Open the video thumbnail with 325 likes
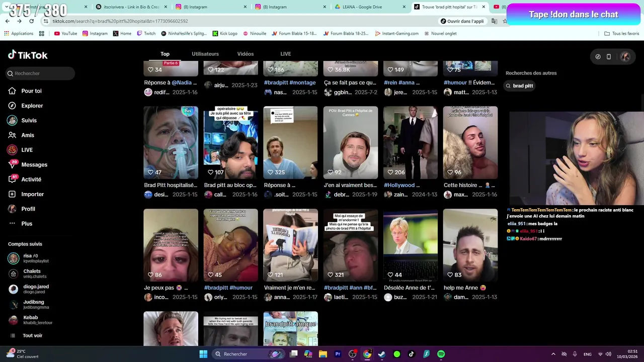Screen dimensions: 644x362 tap(290, 142)
